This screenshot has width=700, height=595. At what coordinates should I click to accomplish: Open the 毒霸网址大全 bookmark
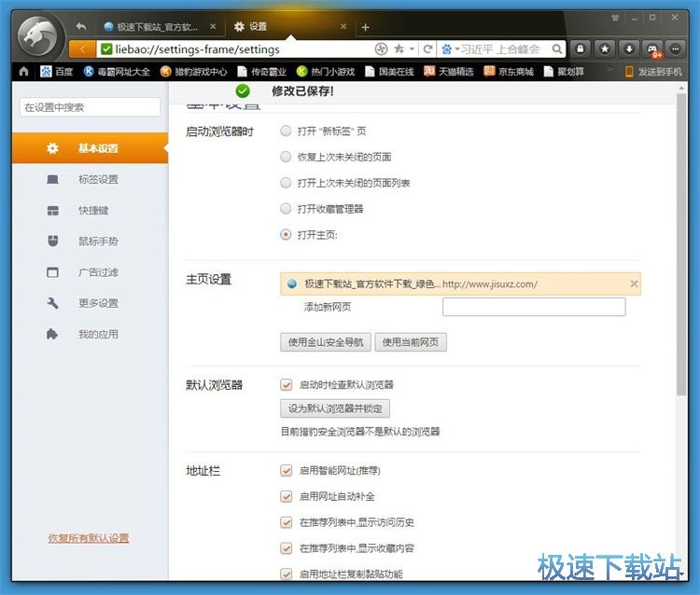(117, 72)
